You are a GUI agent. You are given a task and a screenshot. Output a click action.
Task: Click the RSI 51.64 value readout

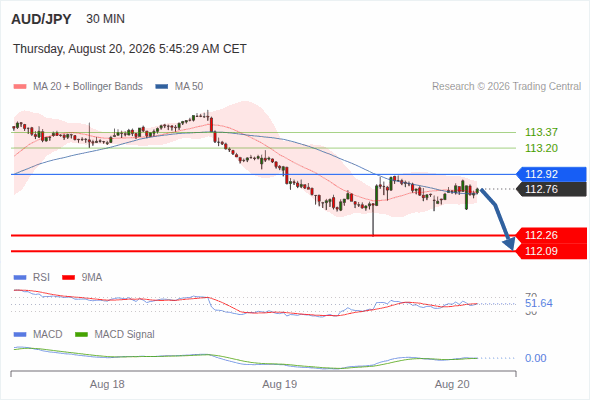[539, 303]
